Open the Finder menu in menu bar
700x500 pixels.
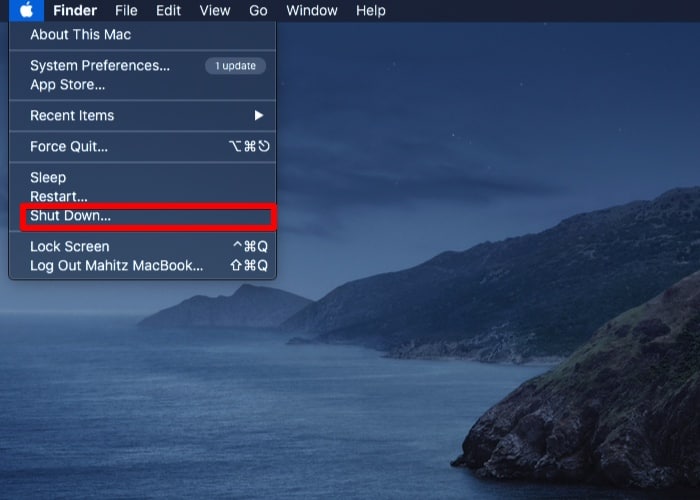75,11
